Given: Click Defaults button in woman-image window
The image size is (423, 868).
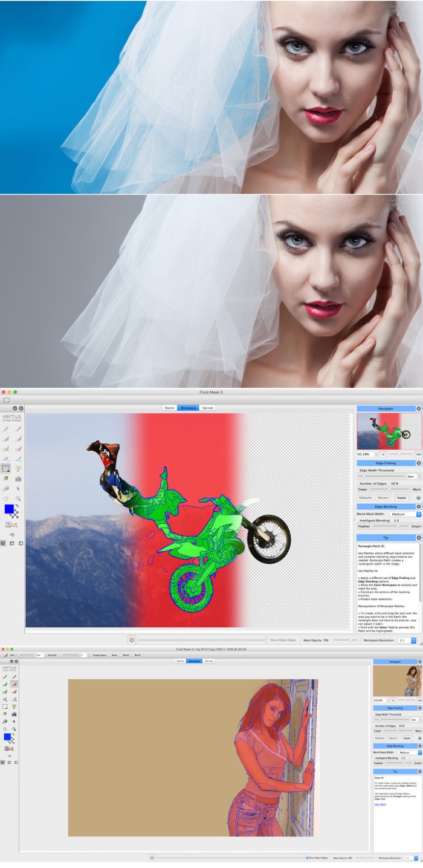Looking at the screenshot, I should (x=379, y=738).
